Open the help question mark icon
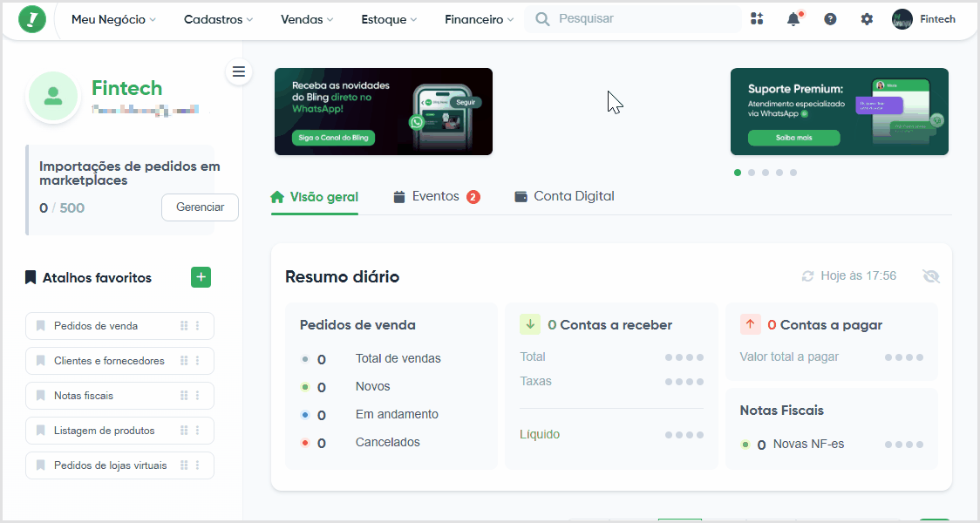Image resolution: width=980 pixels, height=523 pixels. click(830, 19)
